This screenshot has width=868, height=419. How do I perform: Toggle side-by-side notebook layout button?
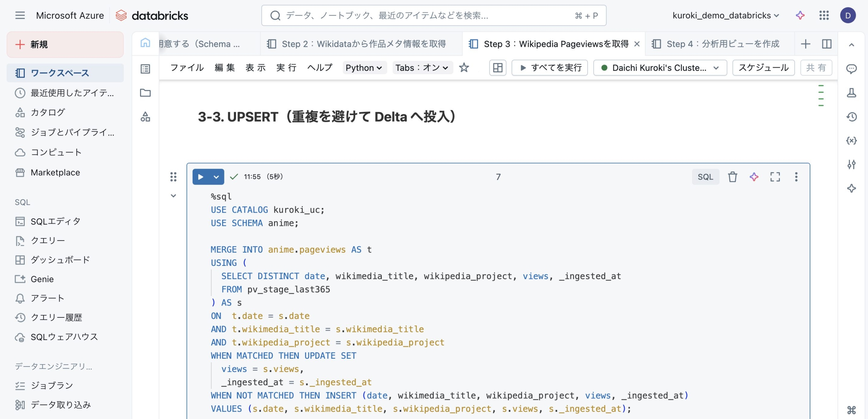coord(827,44)
